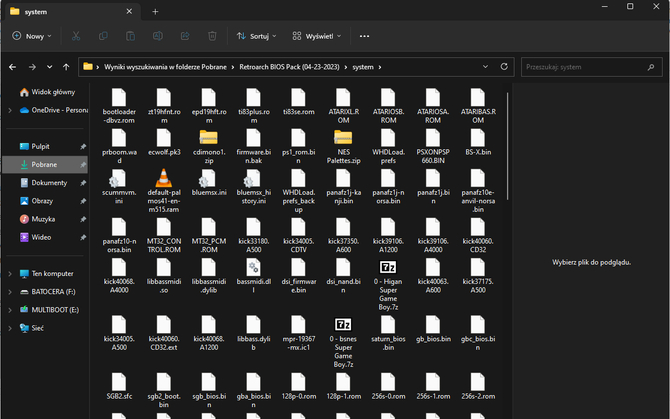Screen dimensions: 670x419
Task: Select the scummvm.ini settings file
Action: click(x=119, y=187)
